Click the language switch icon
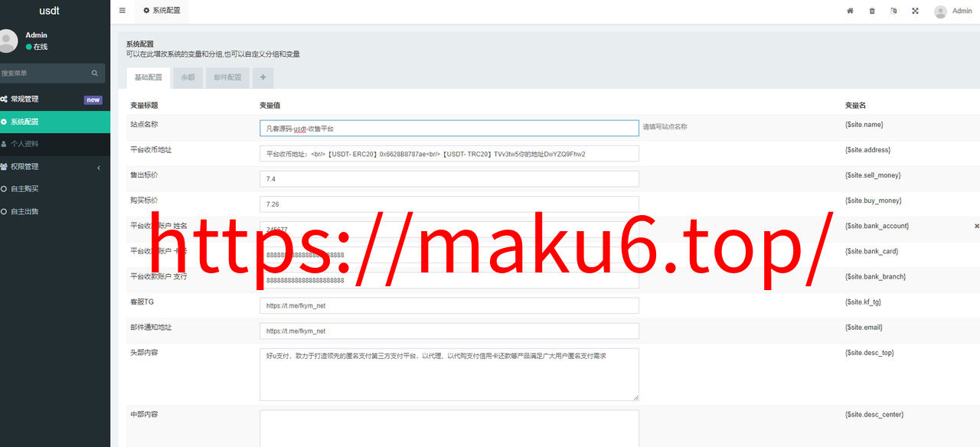This screenshot has height=447, width=980. 893,11
